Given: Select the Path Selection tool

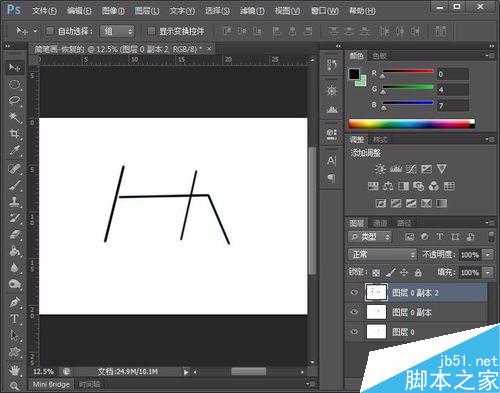Looking at the screenshot, I should (14, 335).
